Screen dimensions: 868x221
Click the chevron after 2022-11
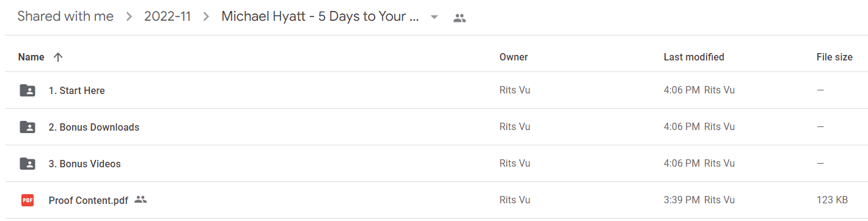pyautogui.click(x=207, y=17)
